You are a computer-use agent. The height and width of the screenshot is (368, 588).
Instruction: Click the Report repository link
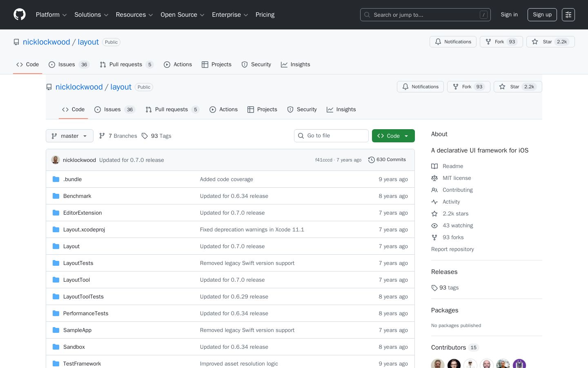[x=452, y=249]
